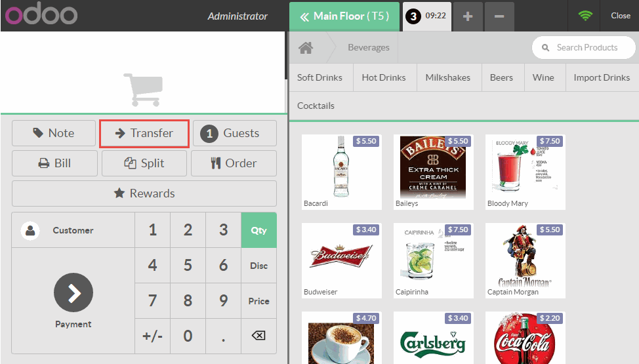639x364 pixels.
Task: Open the Cocktails category
Action: [x=316, y=106]
